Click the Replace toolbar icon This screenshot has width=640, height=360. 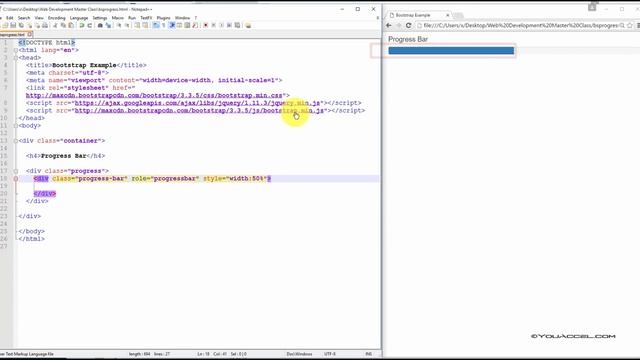coord(108,25)
